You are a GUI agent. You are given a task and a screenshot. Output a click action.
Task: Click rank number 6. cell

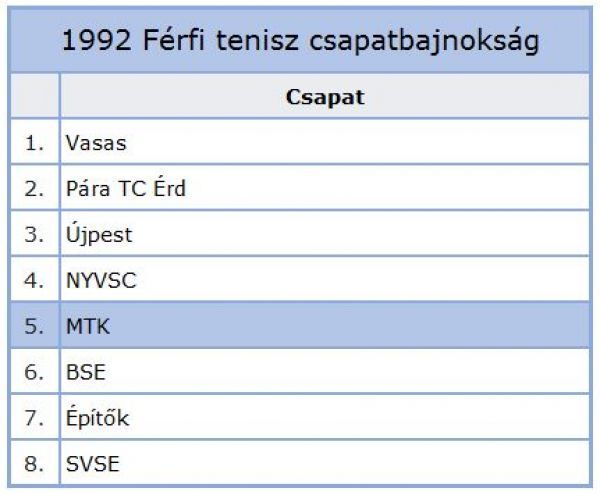[x=35, y=371]
